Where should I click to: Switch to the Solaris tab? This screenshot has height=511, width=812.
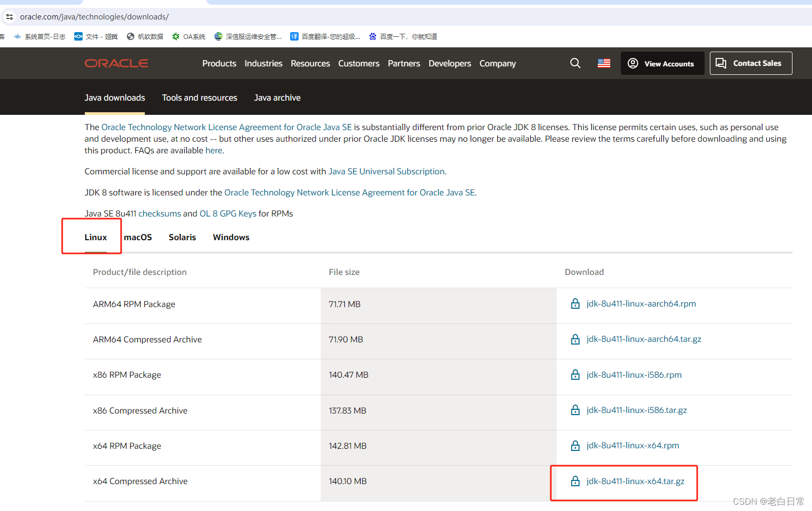coord(182,237)
